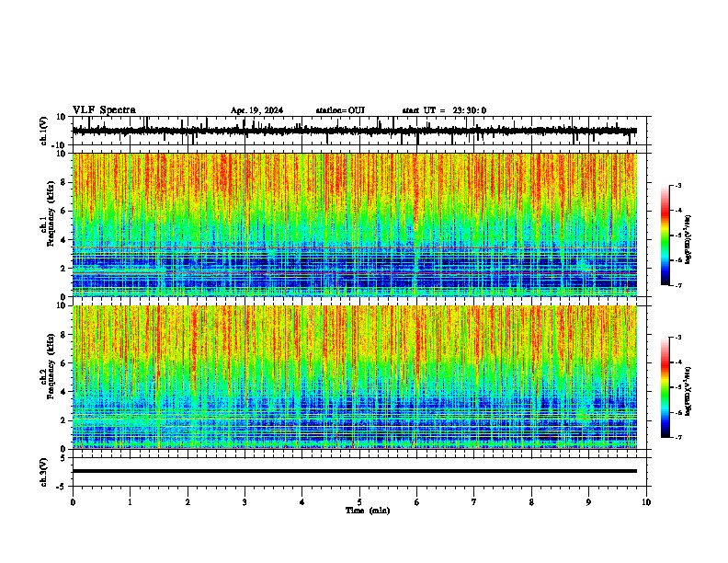Click the '-3' label on lower colorbar
Screen dimensions: 728x563
(x=677, y=338)
